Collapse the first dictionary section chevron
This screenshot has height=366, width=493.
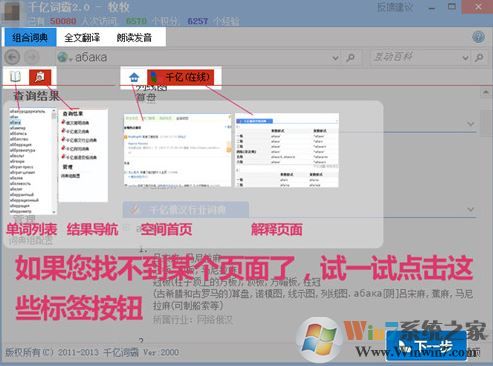tap(471, 124)
